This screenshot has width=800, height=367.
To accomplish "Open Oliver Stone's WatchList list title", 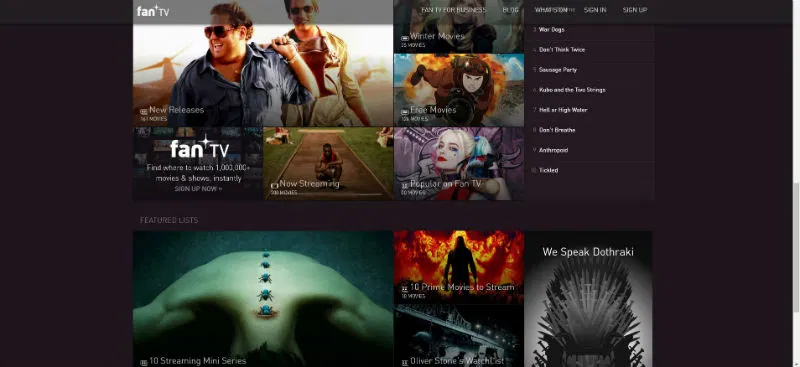I will point(457,361).
